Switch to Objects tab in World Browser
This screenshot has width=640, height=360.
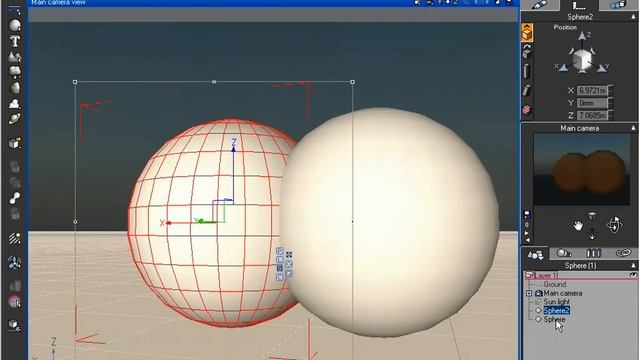pos(535,254)
